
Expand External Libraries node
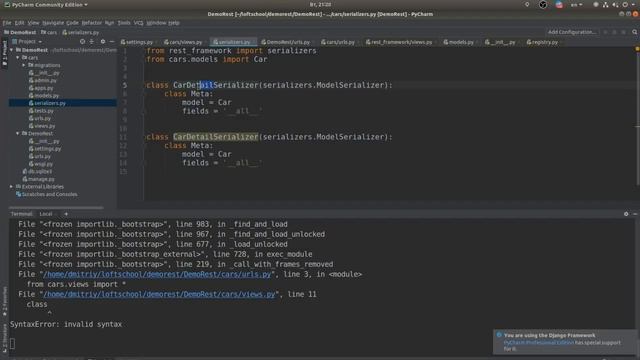pos(11,187)
